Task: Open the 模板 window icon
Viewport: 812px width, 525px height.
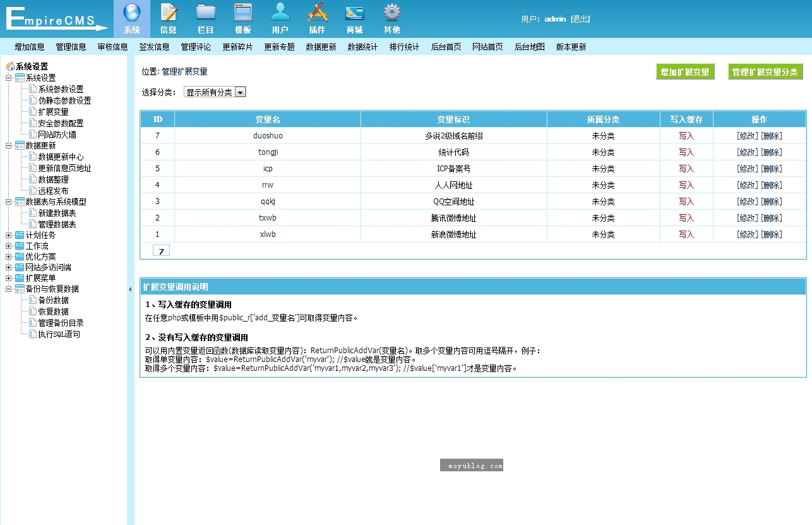Action: tap(243, 13)
